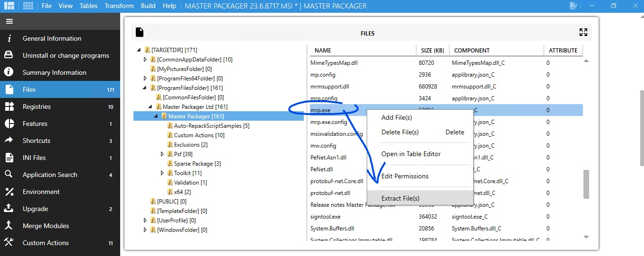Click the file list scroll up arrow

586,61
